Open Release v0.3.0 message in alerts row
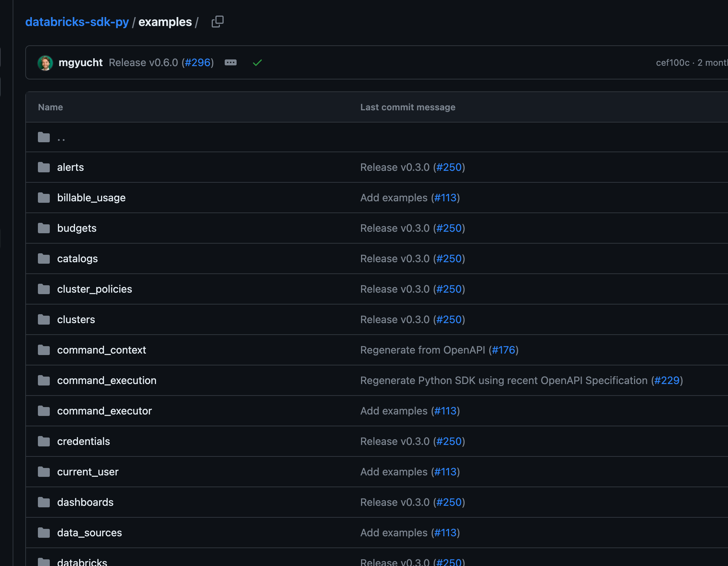 click(395, 167)
